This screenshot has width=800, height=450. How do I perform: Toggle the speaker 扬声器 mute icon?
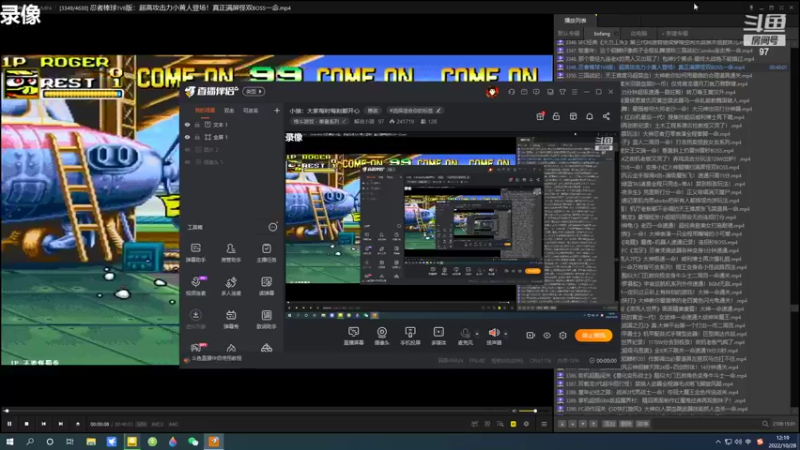point(493,333)
